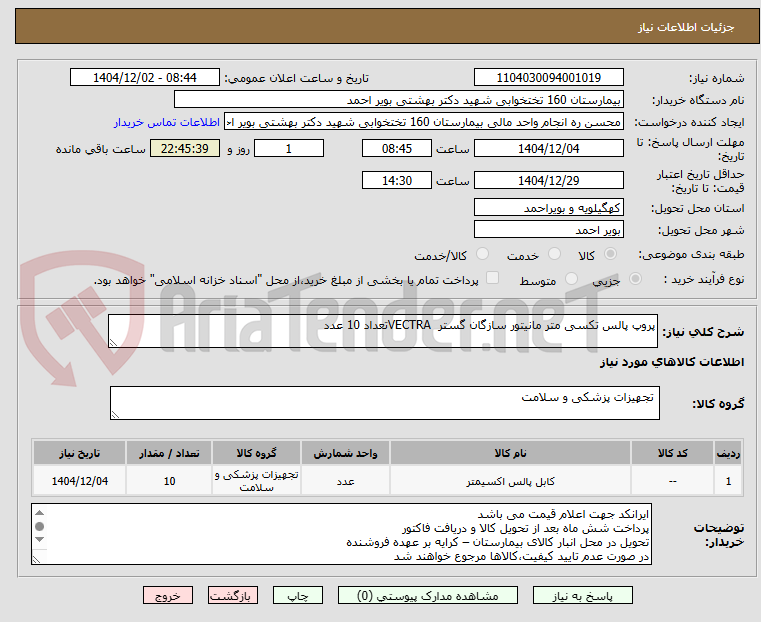Select the کالا radio button
The height and width of the screenshot is (622, 761).
611,254
